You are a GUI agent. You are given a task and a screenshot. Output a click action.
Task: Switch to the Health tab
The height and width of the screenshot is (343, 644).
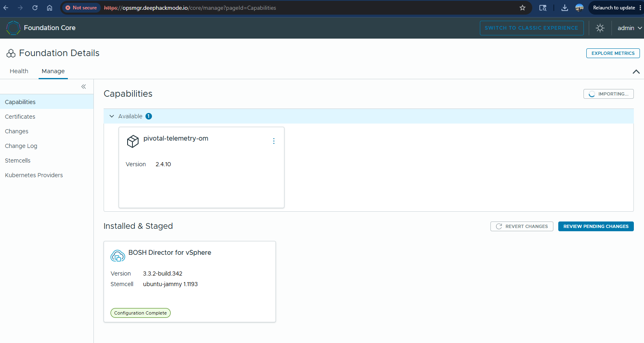pyautogui.click(x=19, y=71)
